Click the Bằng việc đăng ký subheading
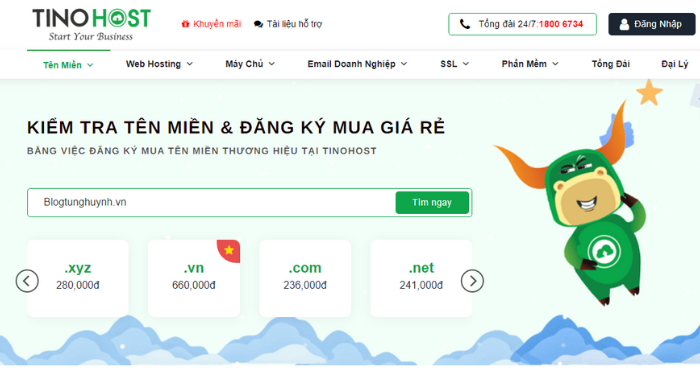 202,151
